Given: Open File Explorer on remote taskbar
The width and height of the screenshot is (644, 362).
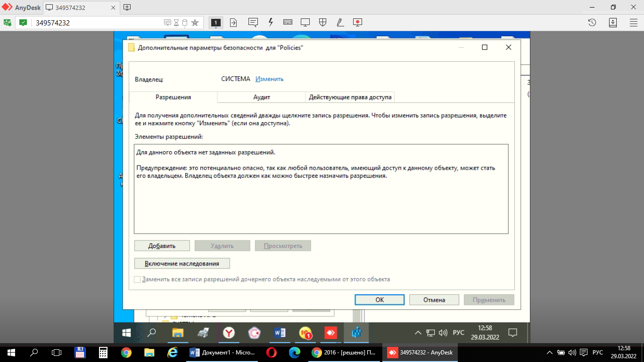Looking at the screenshot, I should pyautogui.click(x=177, y=333).
